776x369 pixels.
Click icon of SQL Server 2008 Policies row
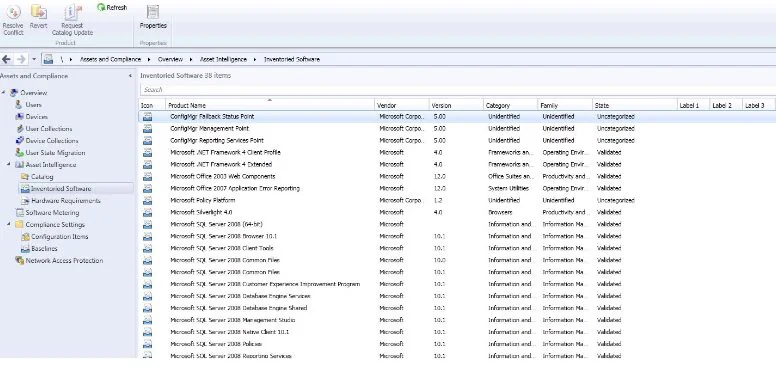coord(147,344)
